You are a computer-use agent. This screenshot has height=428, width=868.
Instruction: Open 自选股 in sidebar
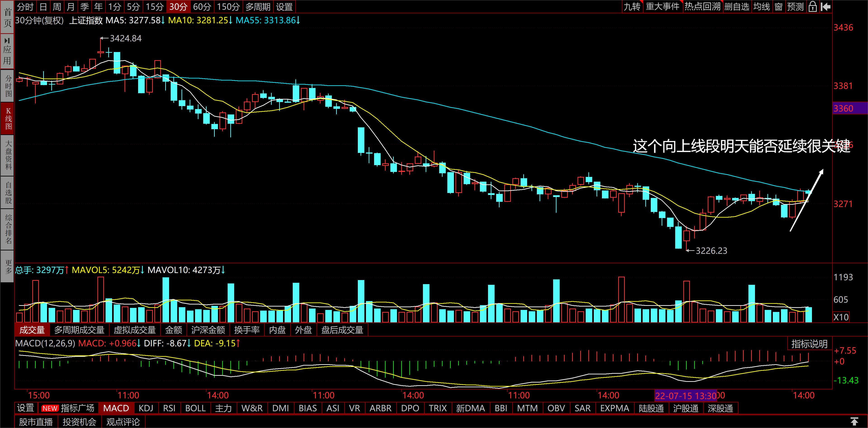(7, 192)
